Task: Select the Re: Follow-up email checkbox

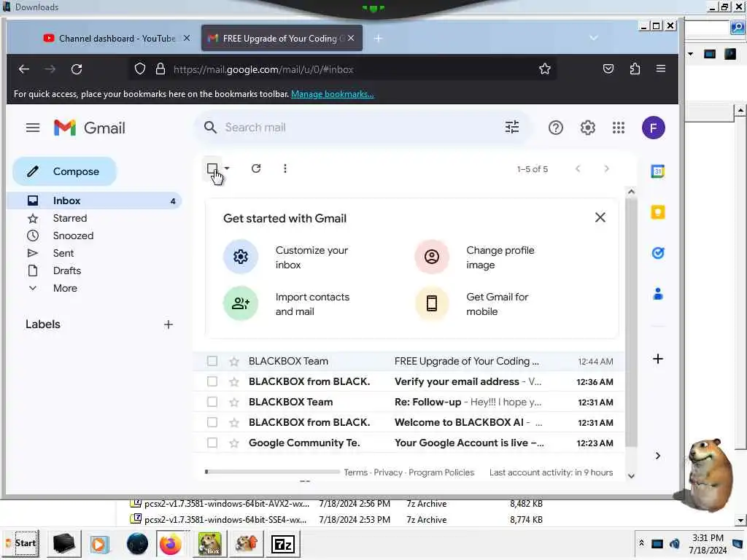Action: click(x=212, y=402)
